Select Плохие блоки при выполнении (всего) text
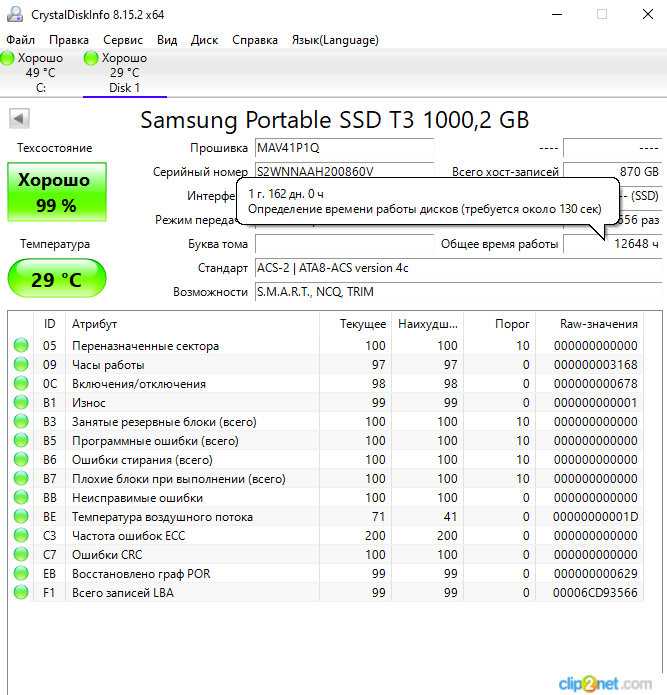 [179, 479]
